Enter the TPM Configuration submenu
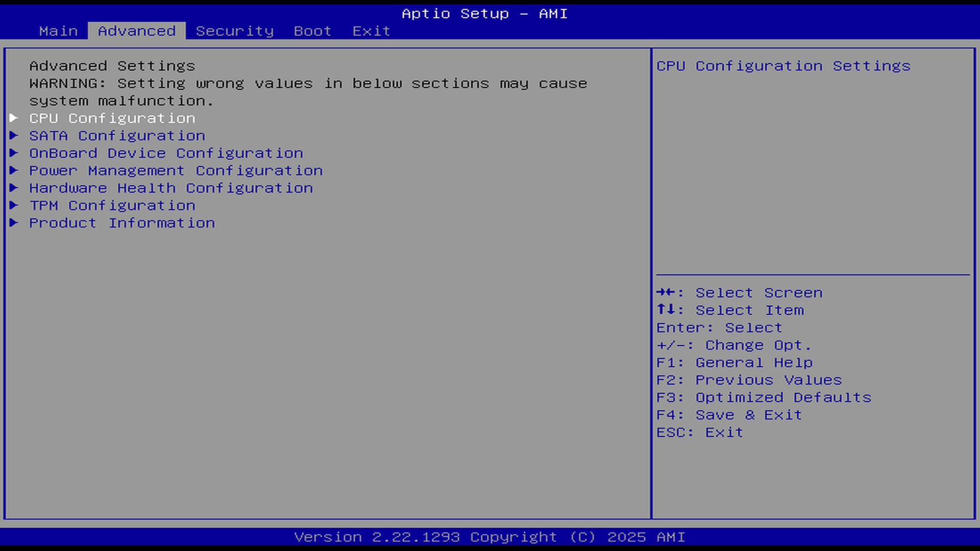The image size is (980, 551). [112, 205]
